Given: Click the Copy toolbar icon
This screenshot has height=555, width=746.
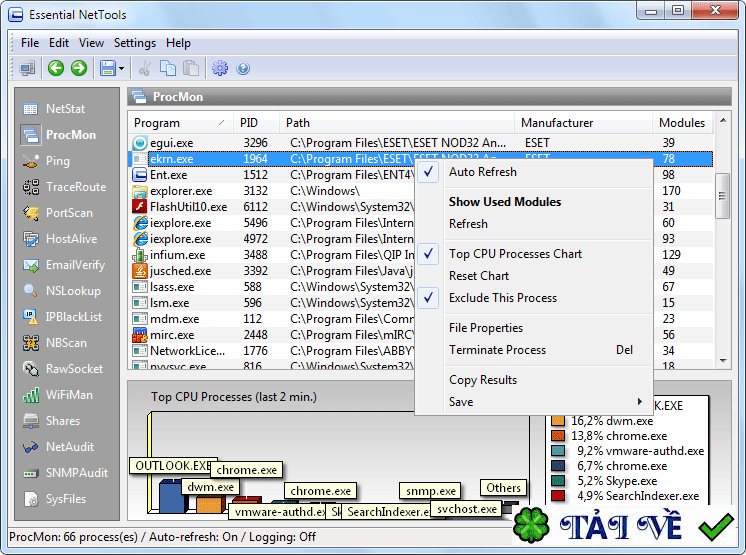Looking at the screenshot, I should [x=167, y=68].
